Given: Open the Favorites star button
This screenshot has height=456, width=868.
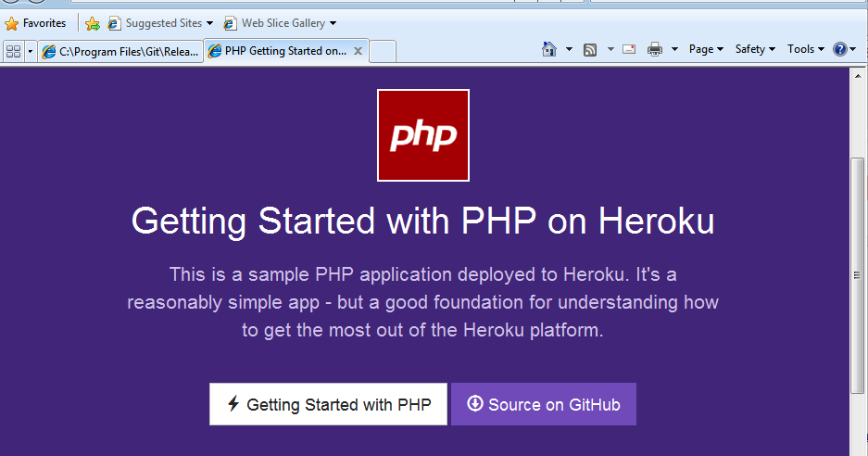Looking at the screenshot, I should pos(12,24).
